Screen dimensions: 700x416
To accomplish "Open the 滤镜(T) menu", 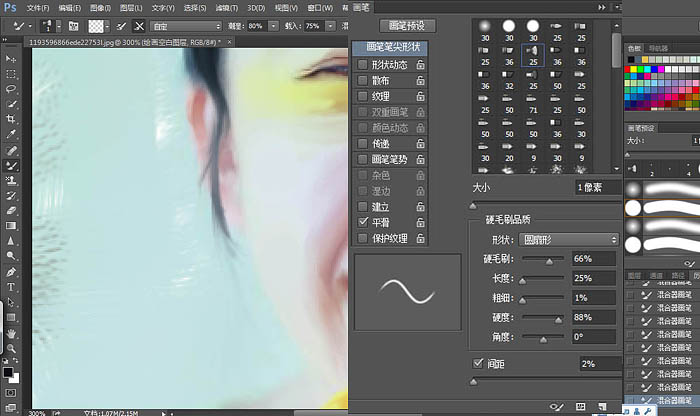I will (227, 8).
